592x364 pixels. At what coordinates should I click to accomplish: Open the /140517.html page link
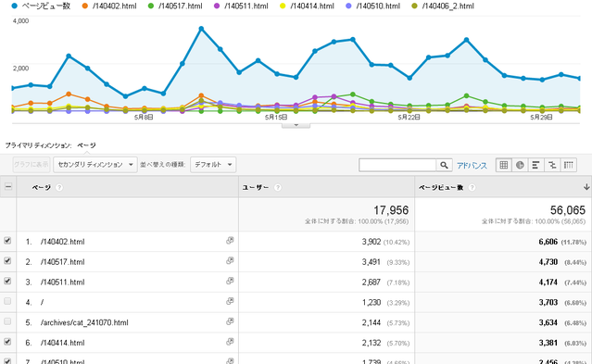pyautogui.click(x=63, y=262)
